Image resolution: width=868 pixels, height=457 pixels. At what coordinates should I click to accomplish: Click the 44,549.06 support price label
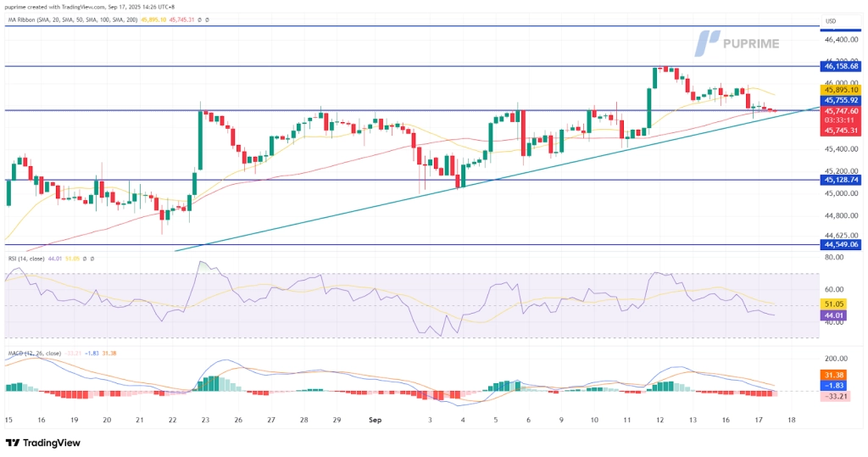840,244
